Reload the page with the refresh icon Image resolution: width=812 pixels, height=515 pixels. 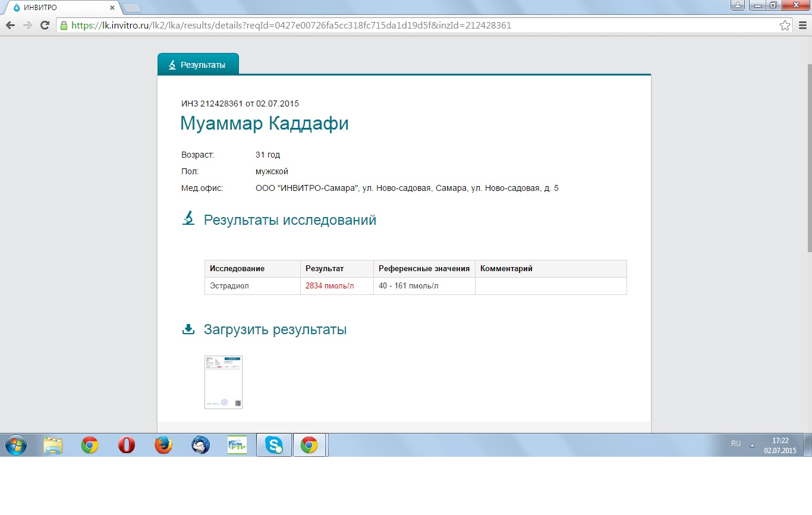pos(44,26)
